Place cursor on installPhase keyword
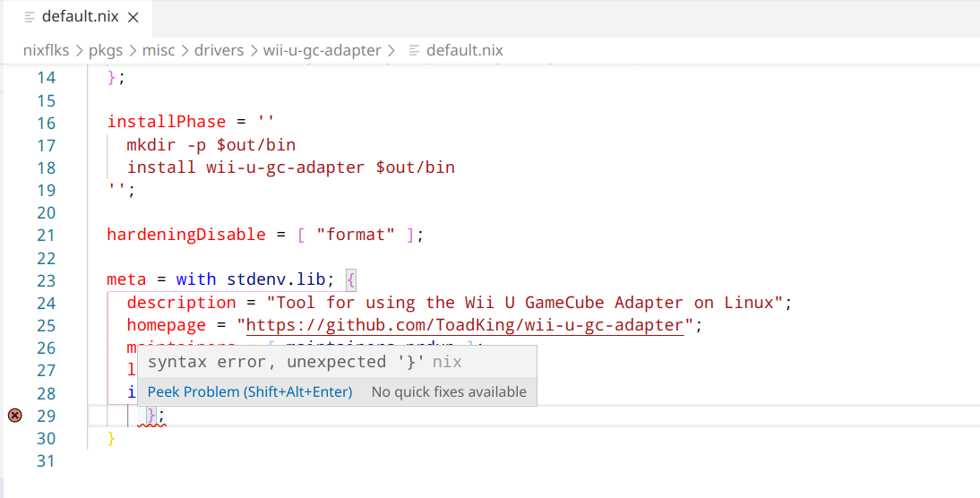 click(167, 122)
